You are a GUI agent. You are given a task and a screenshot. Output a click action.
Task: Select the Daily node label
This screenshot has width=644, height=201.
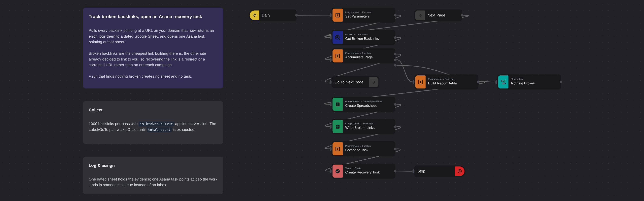point(266,15)
